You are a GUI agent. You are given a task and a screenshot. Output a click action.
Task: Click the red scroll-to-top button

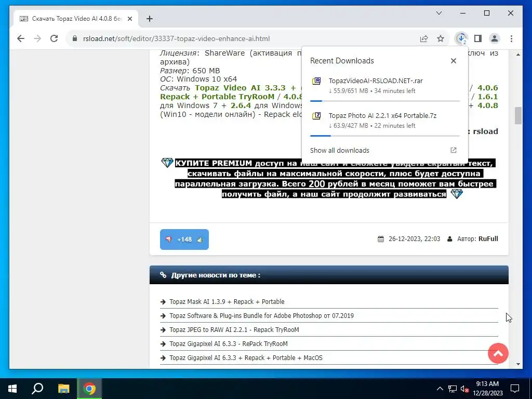[x=498, y=353]
